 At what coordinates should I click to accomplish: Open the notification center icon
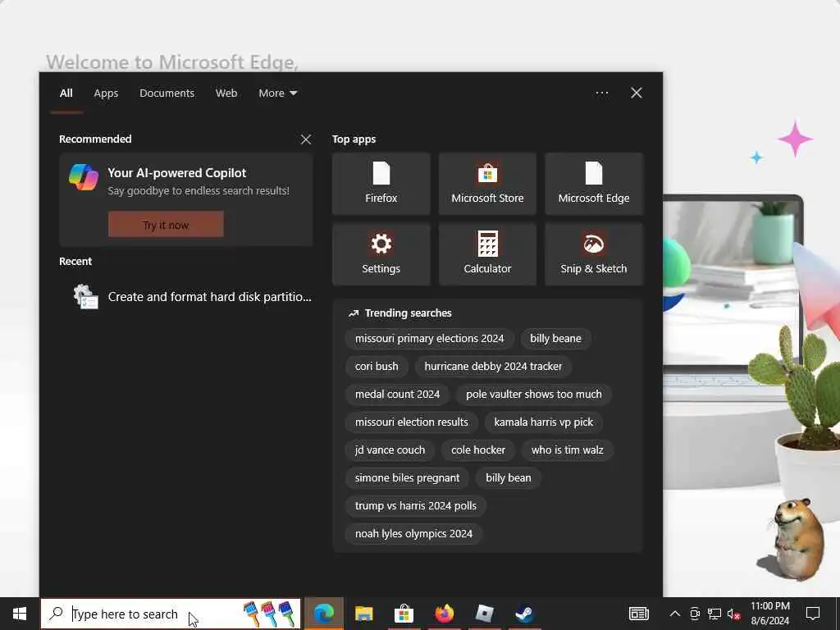[x=813, y=614]
